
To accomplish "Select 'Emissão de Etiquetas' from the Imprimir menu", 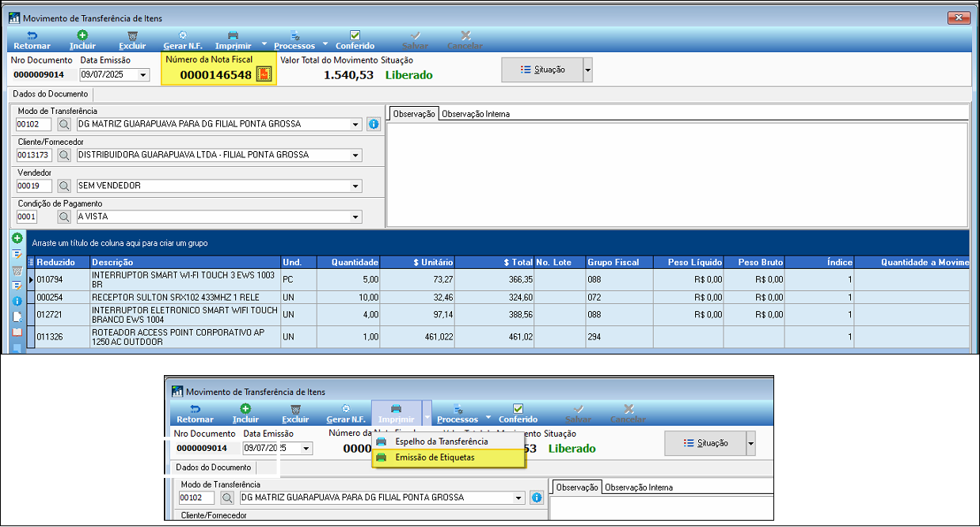I will [x=435, y=457].
